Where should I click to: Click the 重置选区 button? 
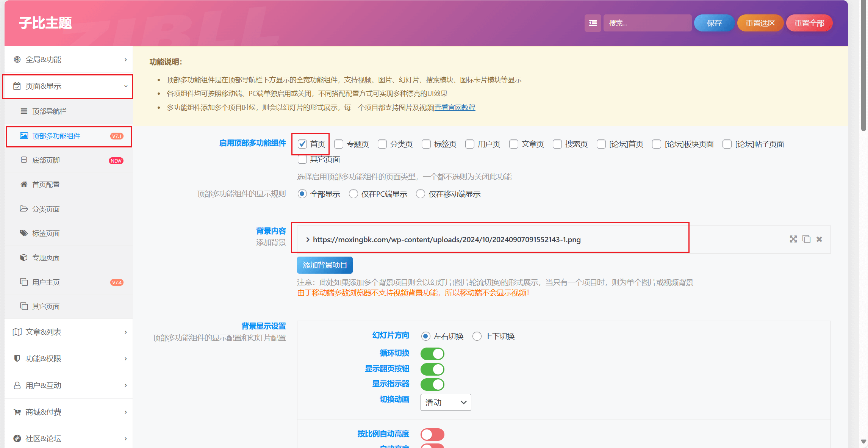[x=760, y=23]
